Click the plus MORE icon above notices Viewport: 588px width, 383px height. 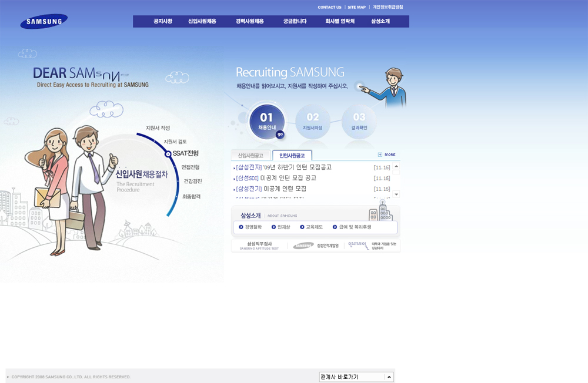[386, 154]
